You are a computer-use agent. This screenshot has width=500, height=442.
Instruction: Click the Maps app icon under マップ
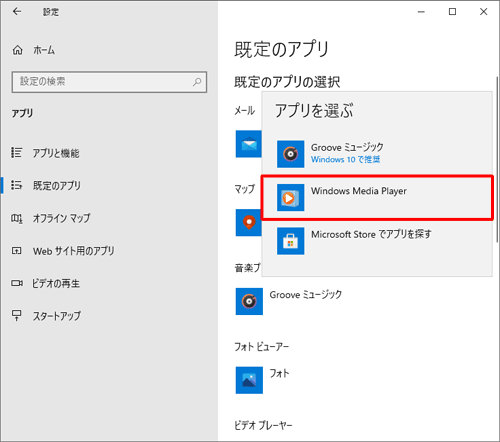point(248,223)
